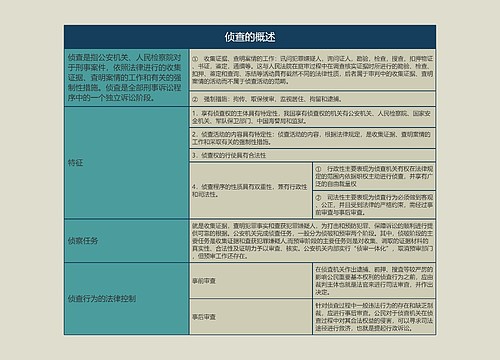Select the cell starting ② 司法性主要表现为
This screenshot has height=360, width=500.
pos(374,205)
